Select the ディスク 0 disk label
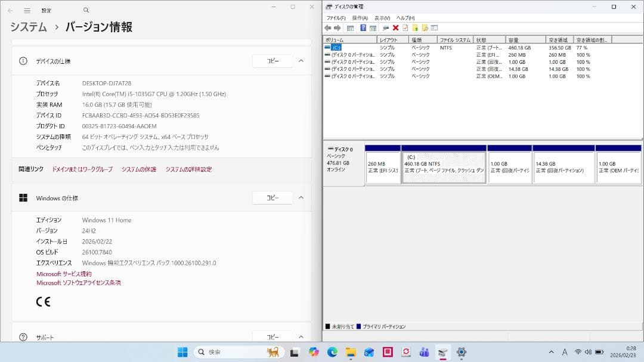 coord(344,165)
